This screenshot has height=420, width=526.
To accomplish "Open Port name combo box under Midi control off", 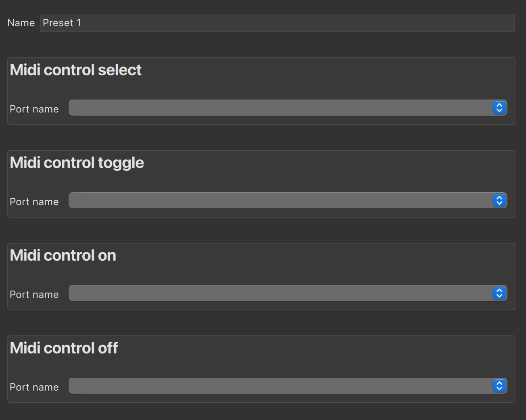I will (288, 386).
